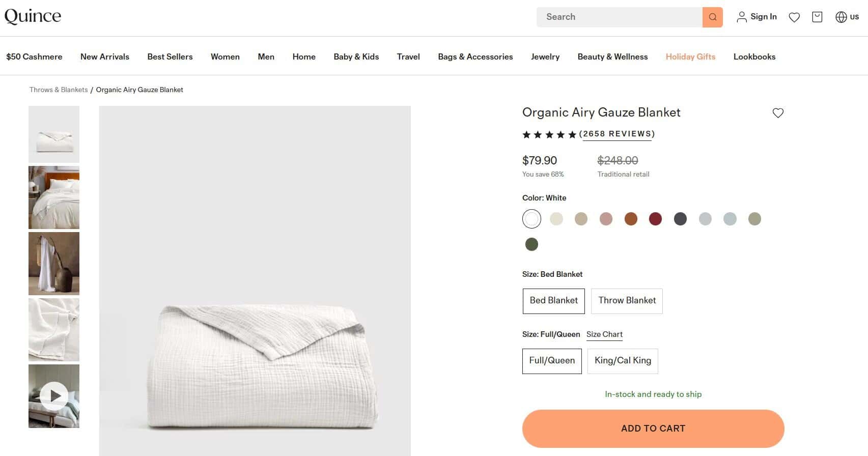Open the Women navigation menu
The width and height of the screenshot is (868, 456).
pyautogui.click(x=225, y=57)
